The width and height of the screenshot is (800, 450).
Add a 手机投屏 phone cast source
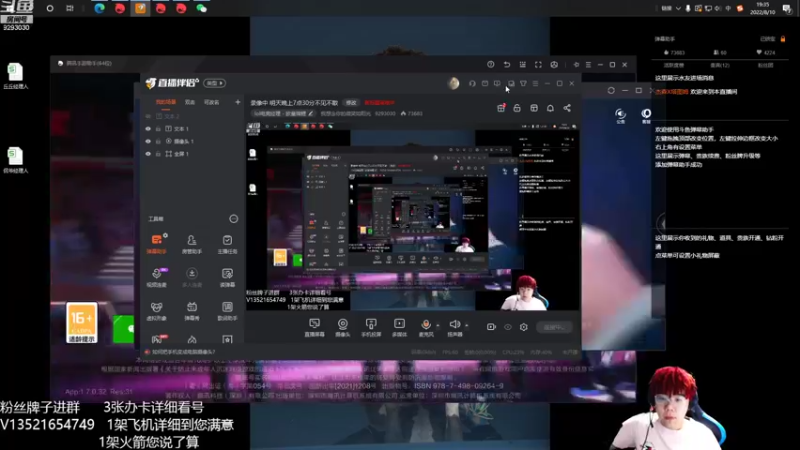pyautogui.click(x=371, y=327)
